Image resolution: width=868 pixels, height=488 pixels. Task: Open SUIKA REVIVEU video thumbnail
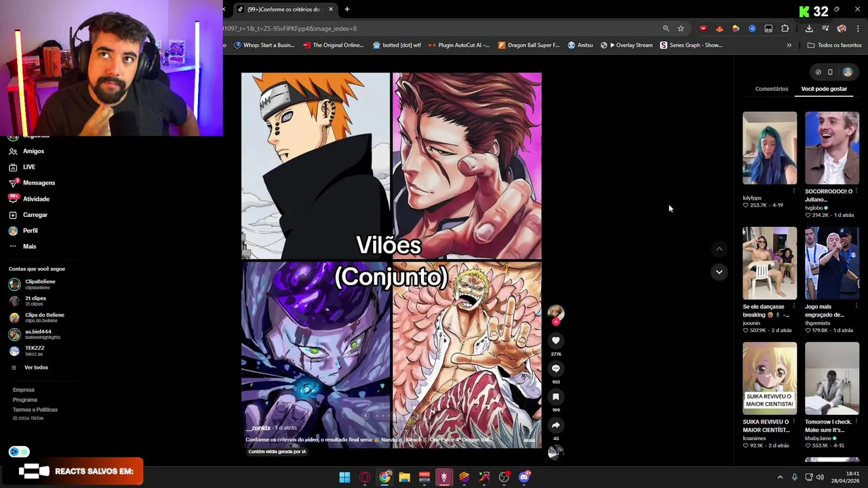[x=770, y=378]
